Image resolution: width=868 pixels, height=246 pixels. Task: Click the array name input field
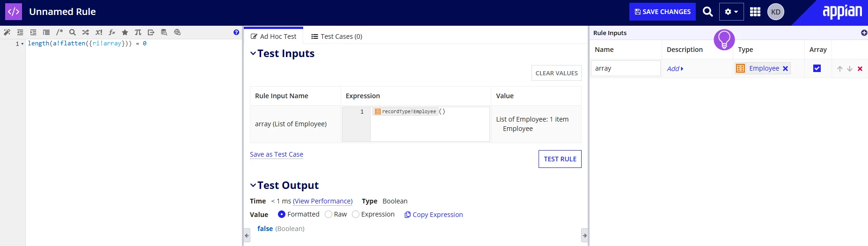coord(626,68)
